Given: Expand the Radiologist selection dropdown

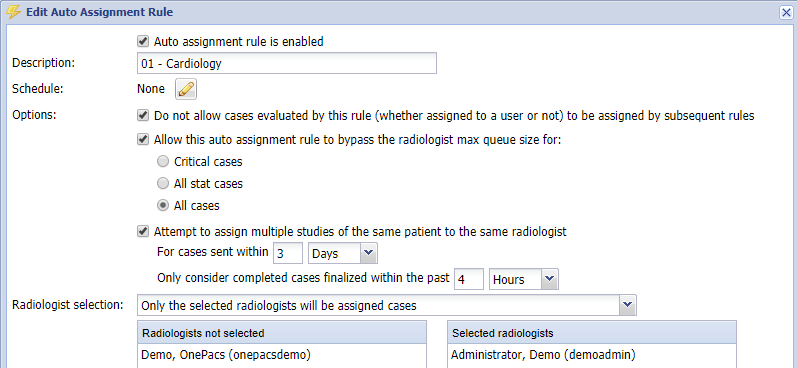Looking at the screenshot, I should (x=386, y=305).
